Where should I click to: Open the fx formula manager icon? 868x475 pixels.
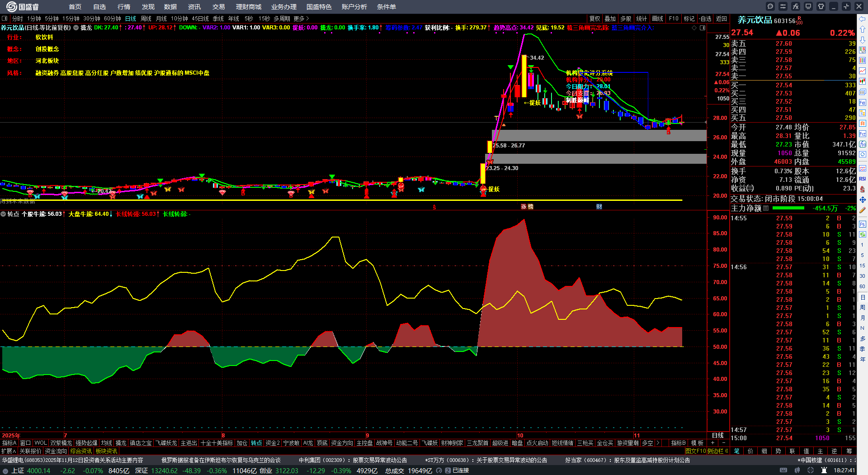(796, 6)
